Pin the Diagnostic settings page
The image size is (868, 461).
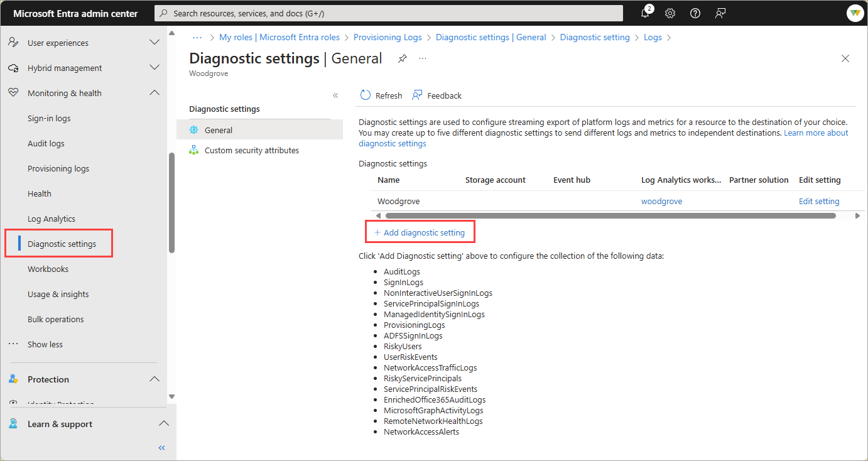(403, 58)
